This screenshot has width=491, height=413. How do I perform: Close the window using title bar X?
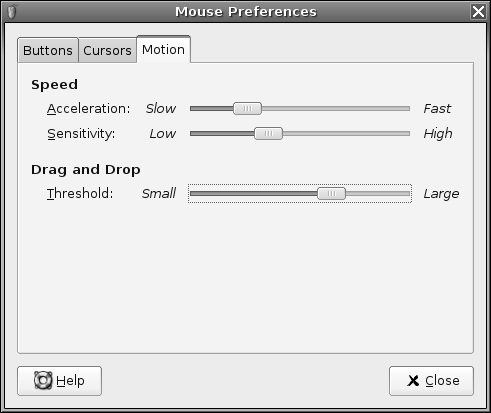[x=478, y=12]
